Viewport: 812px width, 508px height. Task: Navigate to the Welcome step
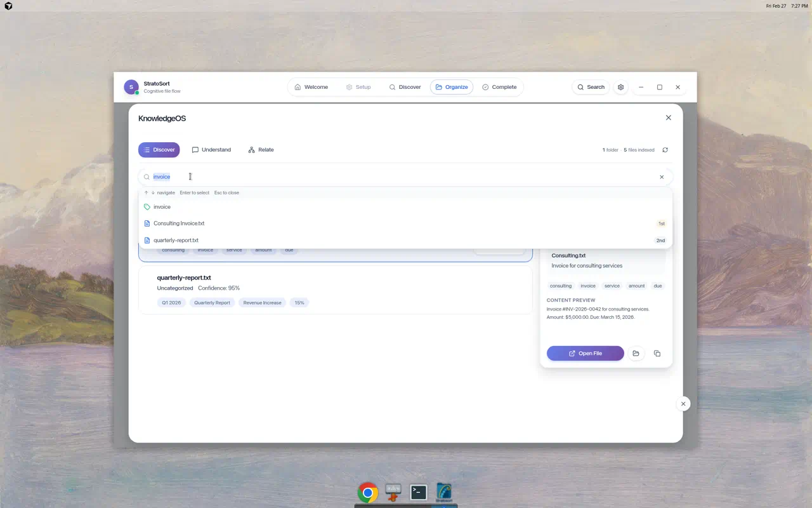click(311, 87)
